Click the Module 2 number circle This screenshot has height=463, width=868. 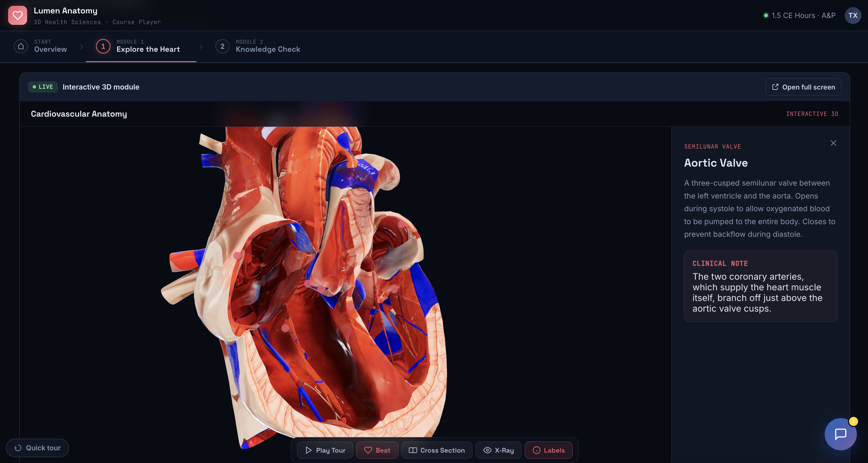(x=222, y=46)
